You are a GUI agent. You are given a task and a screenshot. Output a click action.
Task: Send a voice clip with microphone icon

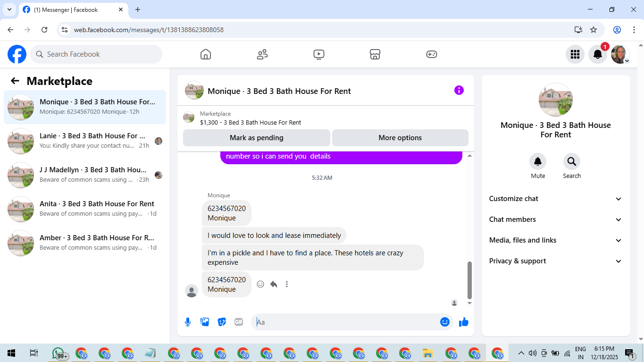coord(188,322)
